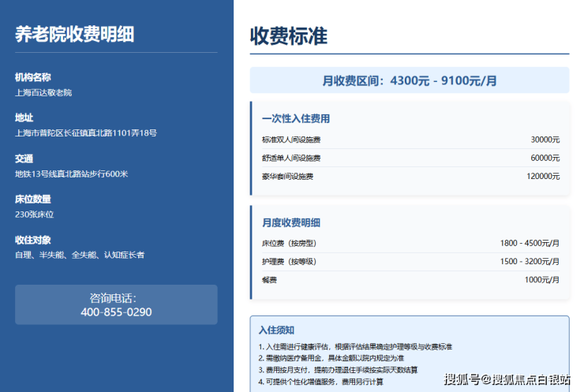This screenshot has height=392, width=584.
Task: Click notice item 4 about 个性化增值服务
Action: coord(321,382)
